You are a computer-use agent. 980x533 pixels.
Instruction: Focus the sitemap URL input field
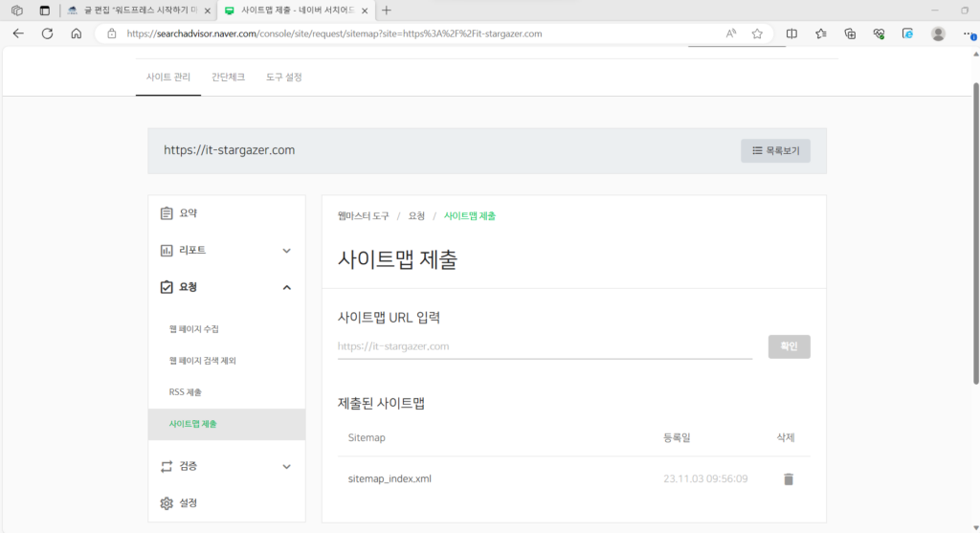click(x=545, y=346)
